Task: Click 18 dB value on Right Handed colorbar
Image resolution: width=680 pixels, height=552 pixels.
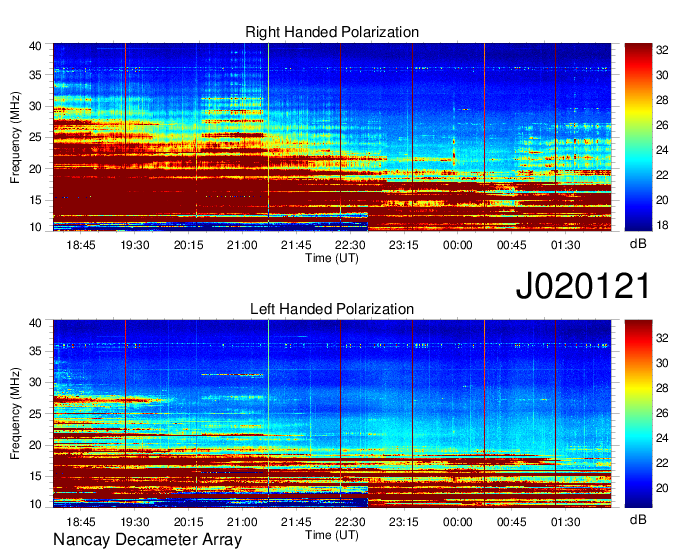Action: [662, 225]
